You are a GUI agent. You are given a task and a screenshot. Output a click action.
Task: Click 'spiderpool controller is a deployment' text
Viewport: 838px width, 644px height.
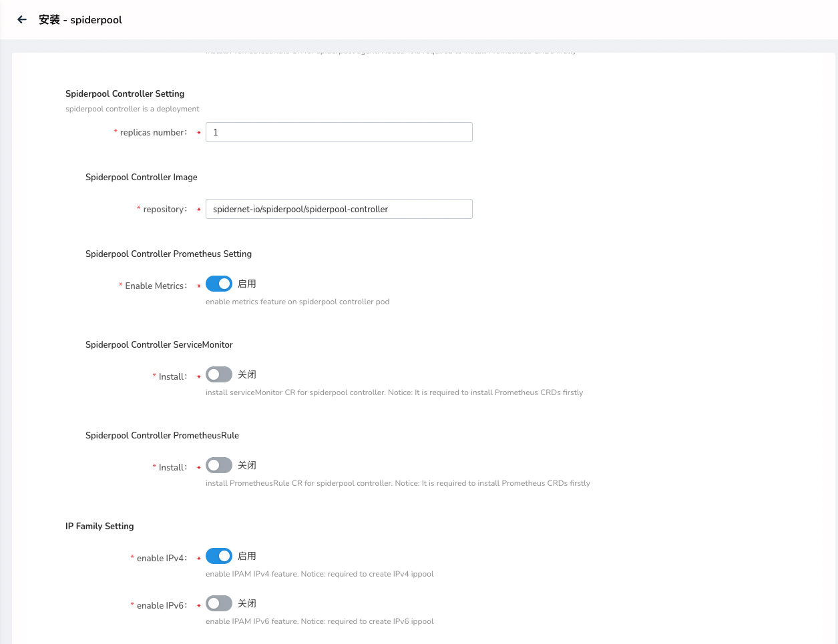(x=132, y=109)
